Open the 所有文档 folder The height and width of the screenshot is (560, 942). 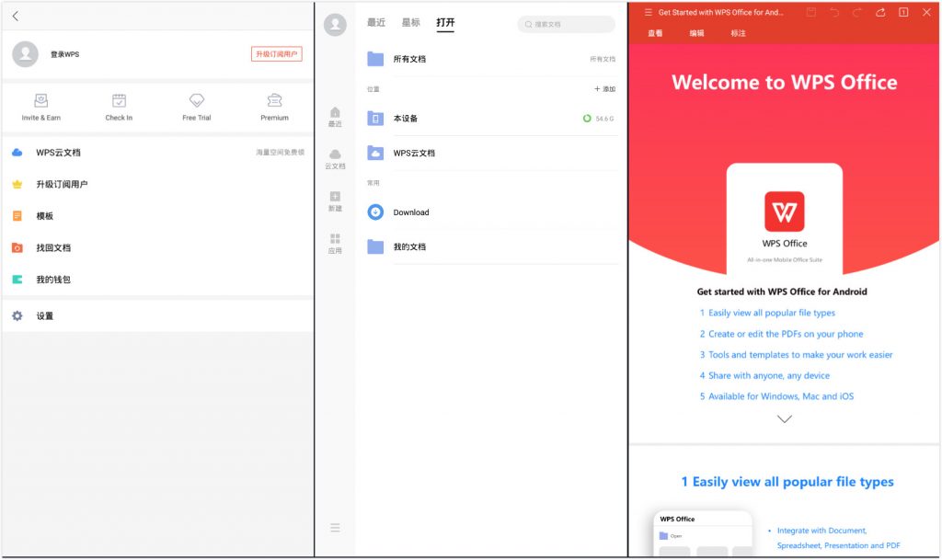tap(491, 59)
